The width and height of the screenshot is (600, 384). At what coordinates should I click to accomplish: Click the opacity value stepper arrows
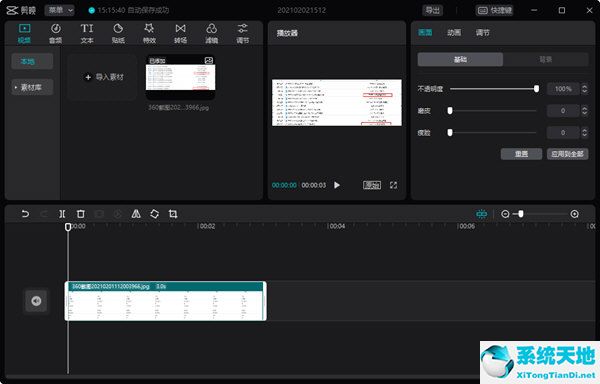[584, 89]
